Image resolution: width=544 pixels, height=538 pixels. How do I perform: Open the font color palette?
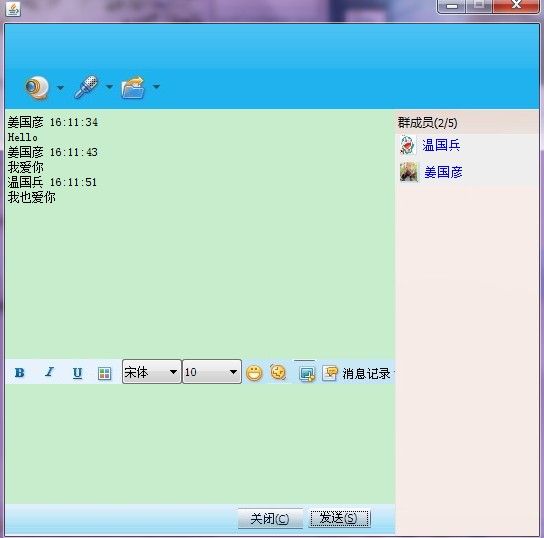point(104,374)
